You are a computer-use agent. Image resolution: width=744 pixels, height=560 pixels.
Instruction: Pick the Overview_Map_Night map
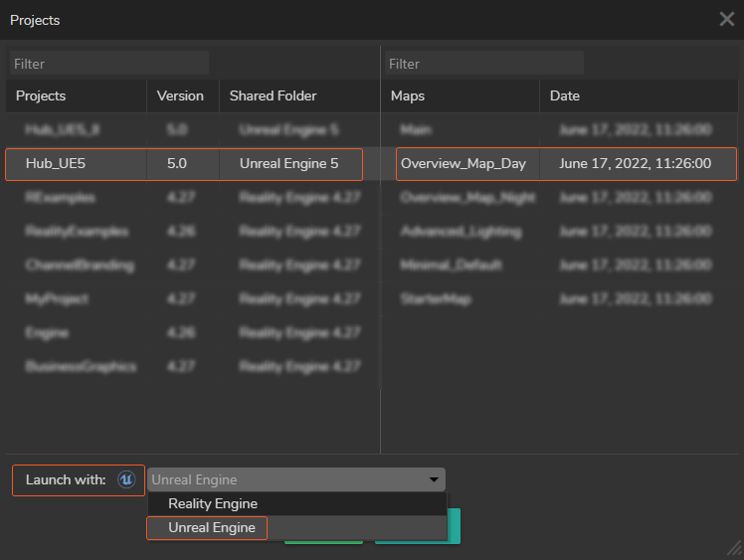click(x=467, y=198)
